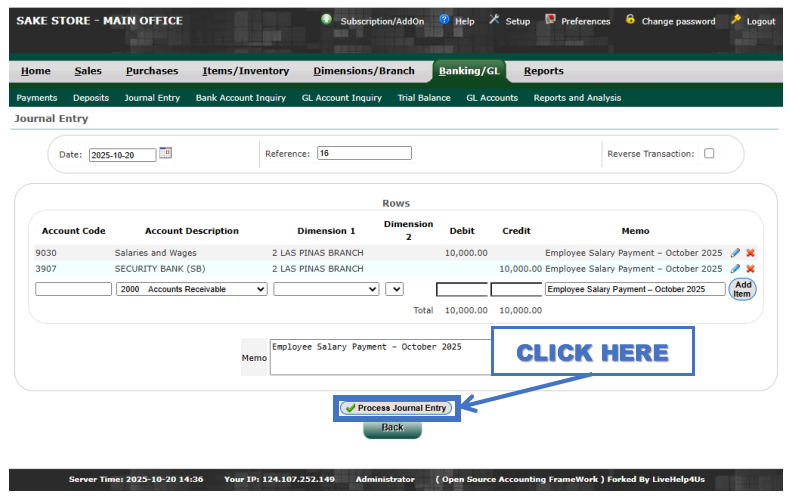Open the Dimension 1 dropdown
Screen dimensions: 791x497
coord(326,289)
